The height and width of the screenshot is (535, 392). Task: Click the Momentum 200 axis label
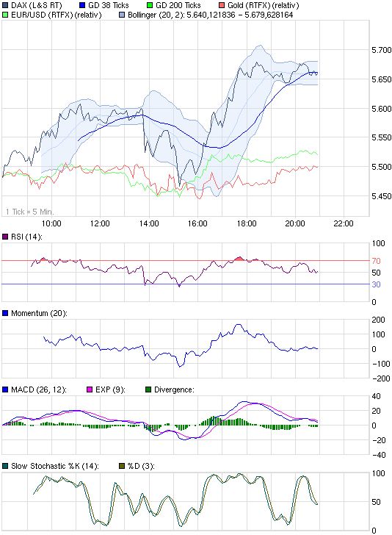pos(378,320)
